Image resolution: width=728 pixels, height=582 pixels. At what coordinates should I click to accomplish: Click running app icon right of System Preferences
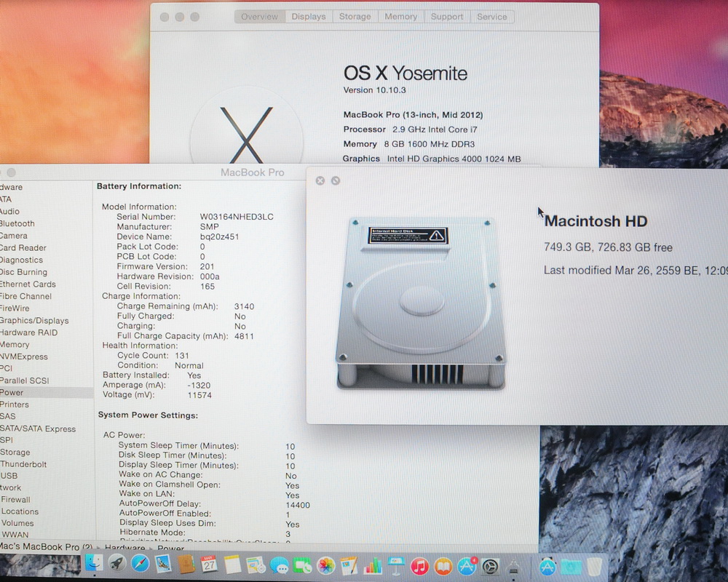pos(513,567)
